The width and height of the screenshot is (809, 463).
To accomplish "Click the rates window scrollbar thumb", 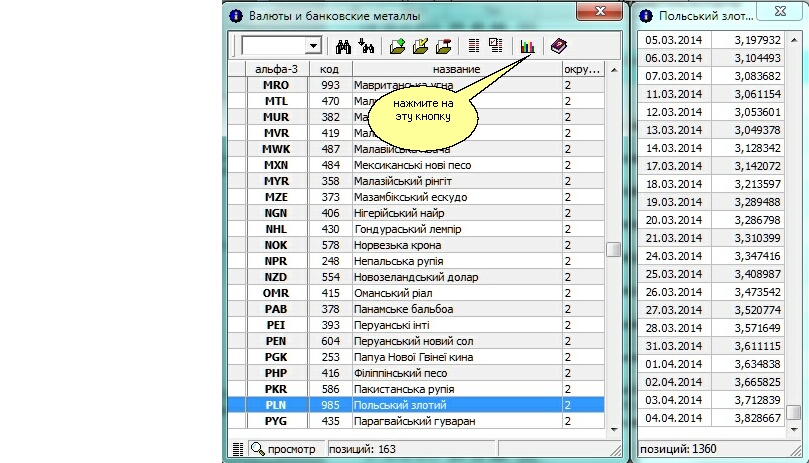I will (794, 412).
